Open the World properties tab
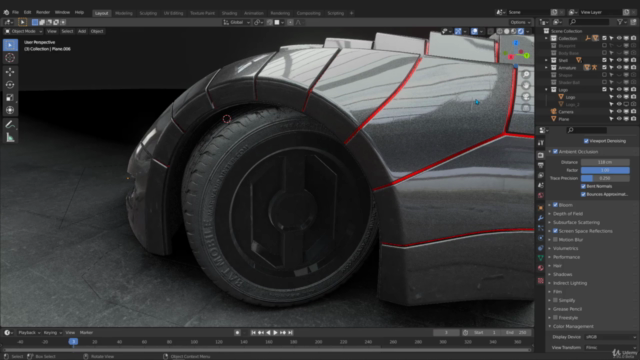 pos(541,196)
